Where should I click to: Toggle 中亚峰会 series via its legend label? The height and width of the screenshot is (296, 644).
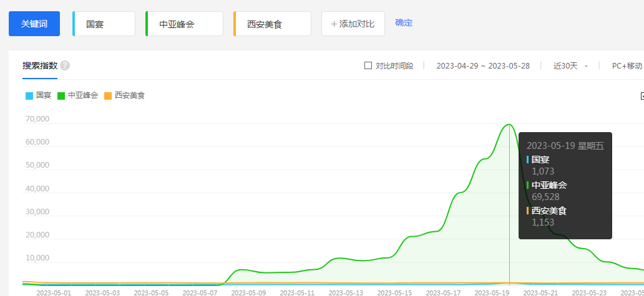83,96
